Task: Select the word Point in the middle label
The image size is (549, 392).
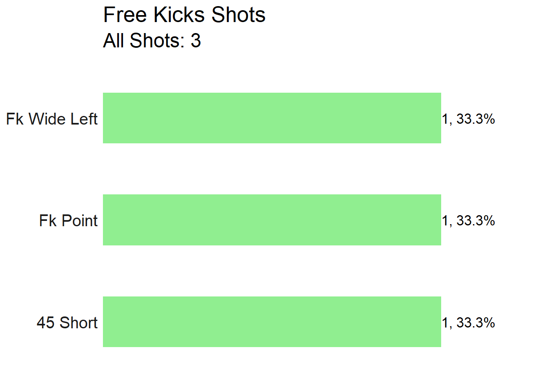Action: (80, 220)
